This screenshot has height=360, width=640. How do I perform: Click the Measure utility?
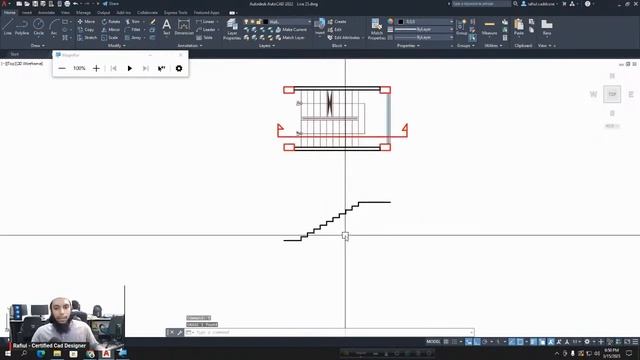[x=489, y=28]
